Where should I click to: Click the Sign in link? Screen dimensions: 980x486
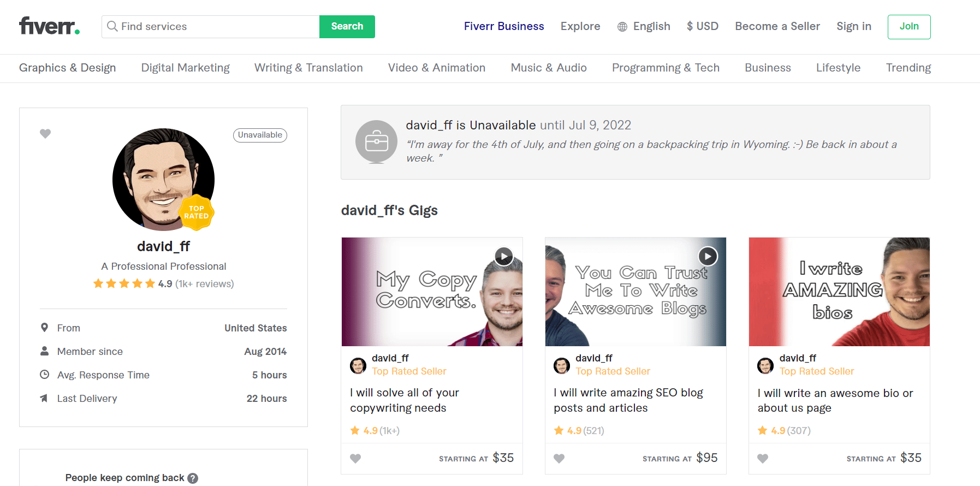(x=854, y=26)
